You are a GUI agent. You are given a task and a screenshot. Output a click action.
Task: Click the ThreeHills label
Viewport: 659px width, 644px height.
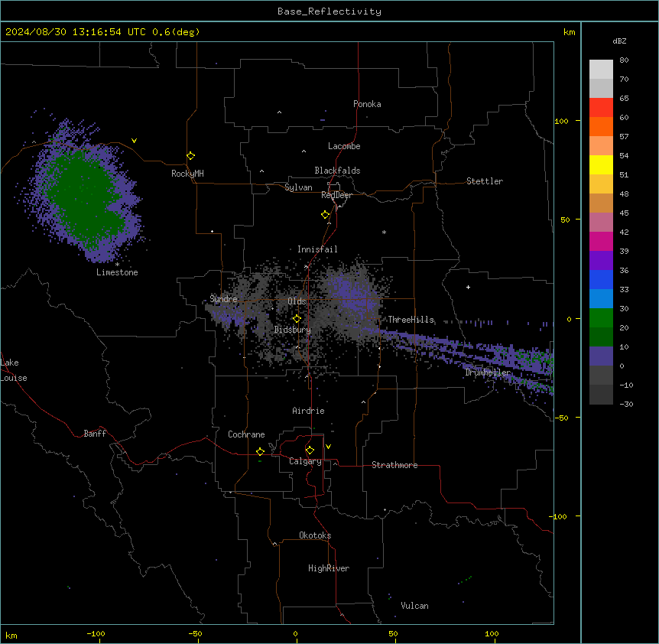coord(411,320)
